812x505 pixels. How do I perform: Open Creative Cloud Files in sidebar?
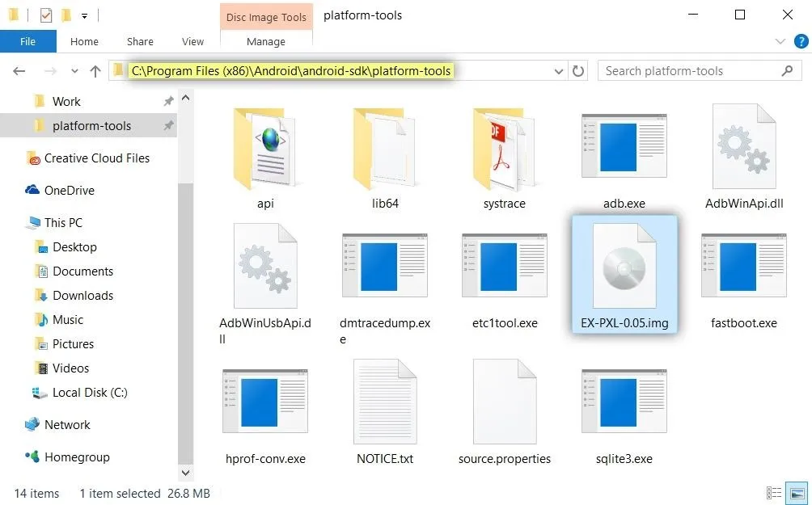point(88,158)
